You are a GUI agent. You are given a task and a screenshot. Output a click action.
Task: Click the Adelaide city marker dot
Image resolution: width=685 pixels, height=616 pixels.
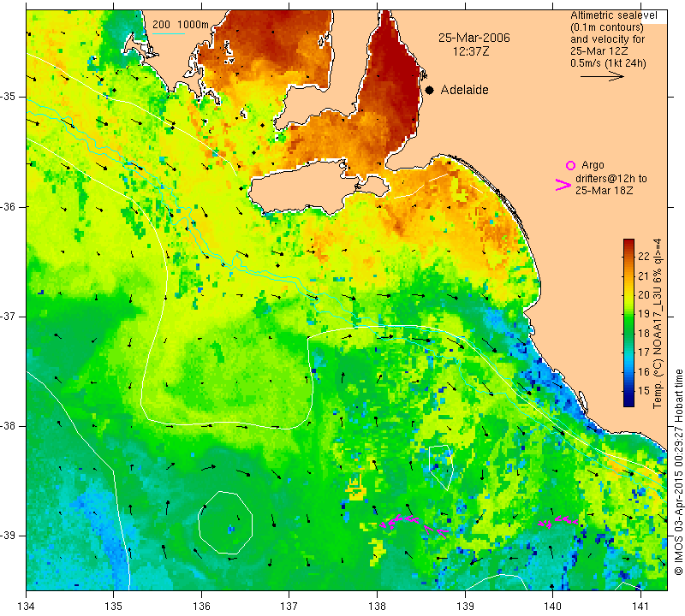430,90
